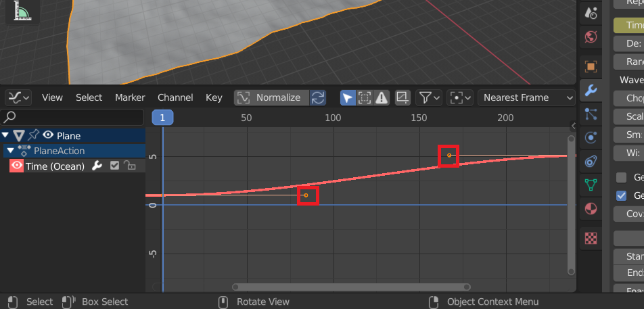Viewport: 644px width, 309px height.
Task: Click the ghost curves snapshot icon
Action: [402, 97]
